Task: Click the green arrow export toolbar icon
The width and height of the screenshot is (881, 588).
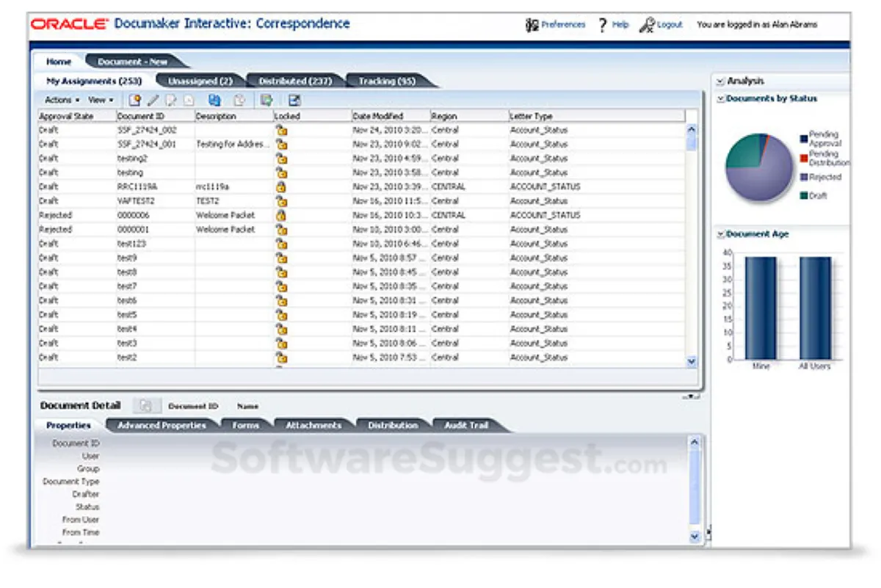Action: tap(267, 101)
